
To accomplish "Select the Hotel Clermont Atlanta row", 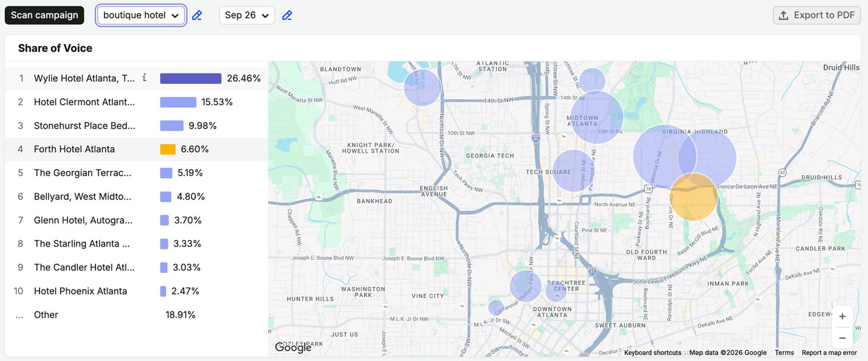I will [137, 102].
